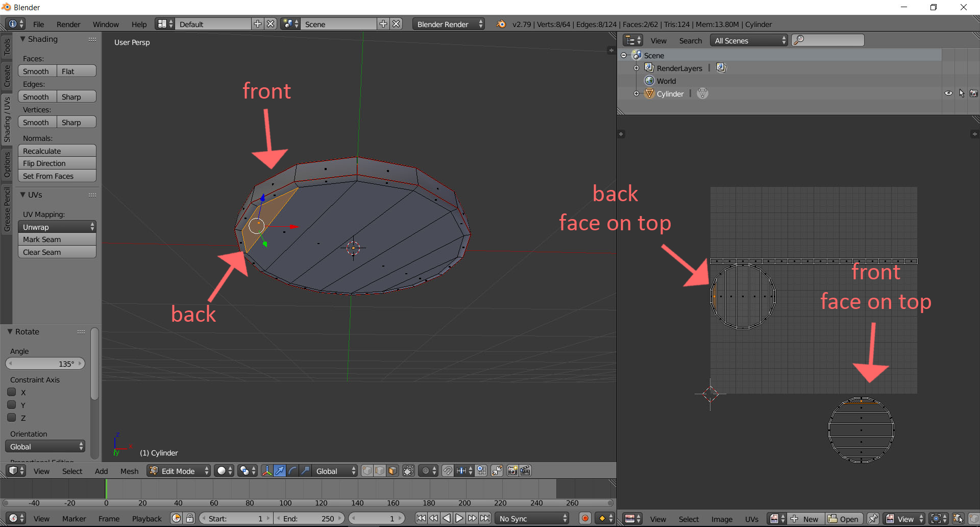Click the timeline End frame 250 field

pos(309,518)
